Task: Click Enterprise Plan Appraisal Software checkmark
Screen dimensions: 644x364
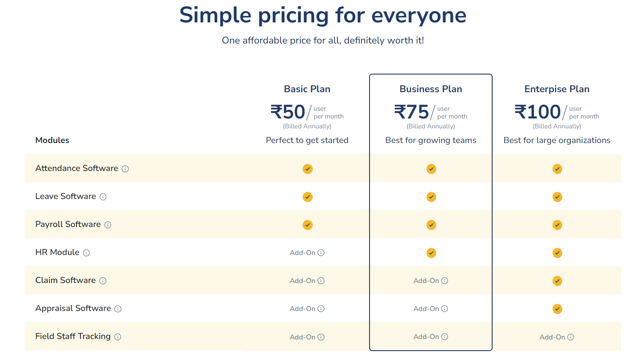Action: tap(557, 309)
